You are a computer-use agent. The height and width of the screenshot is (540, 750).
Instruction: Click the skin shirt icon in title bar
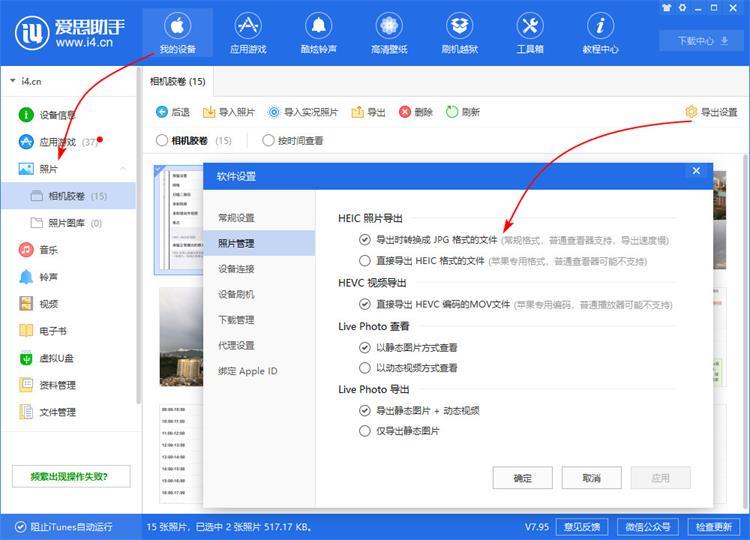click(666, 8)
